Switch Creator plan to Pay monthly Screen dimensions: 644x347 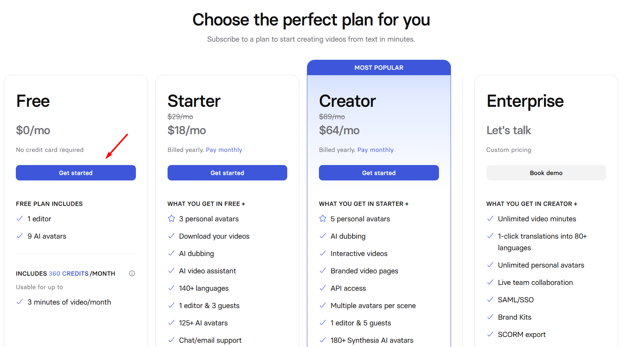coord(376,150)
